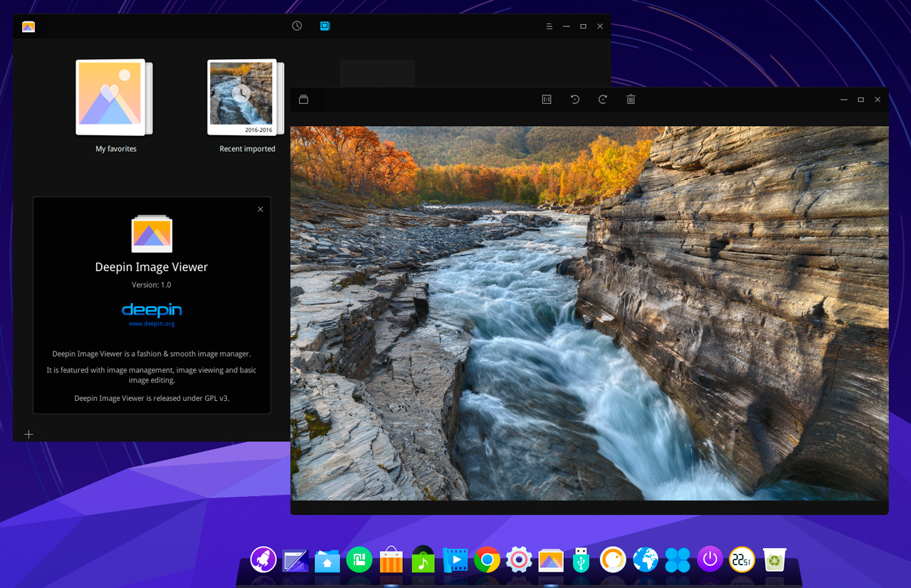Rotate the image clockwise
Screen dimensions: 911x588
coord(603,100)
